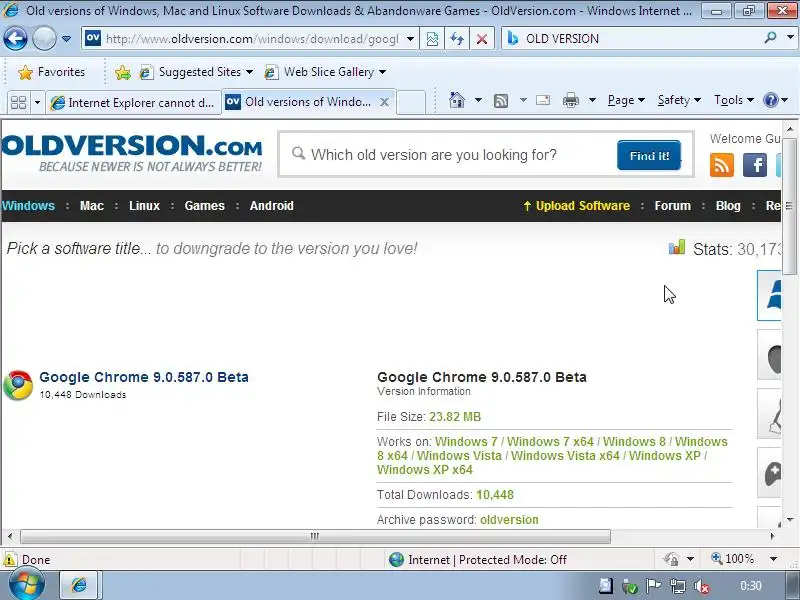Open the Windows Start button
Screen dimensions: 800x600
(x=26, y=585)
